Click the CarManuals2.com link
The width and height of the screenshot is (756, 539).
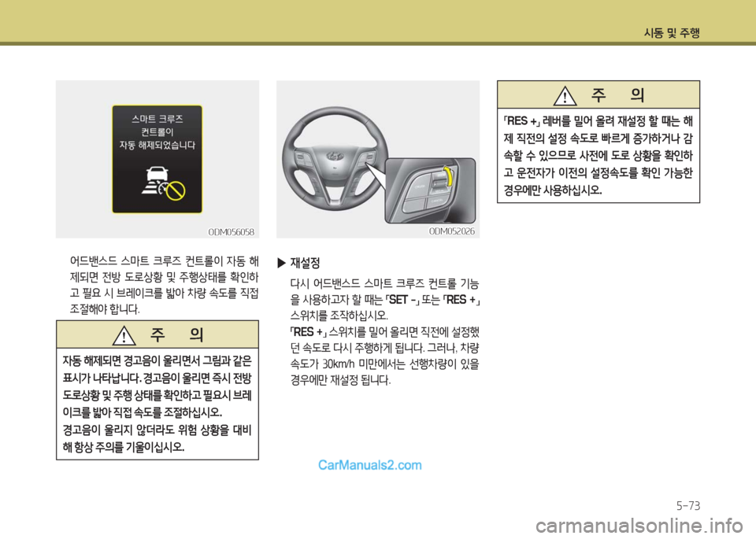(370, 465)
